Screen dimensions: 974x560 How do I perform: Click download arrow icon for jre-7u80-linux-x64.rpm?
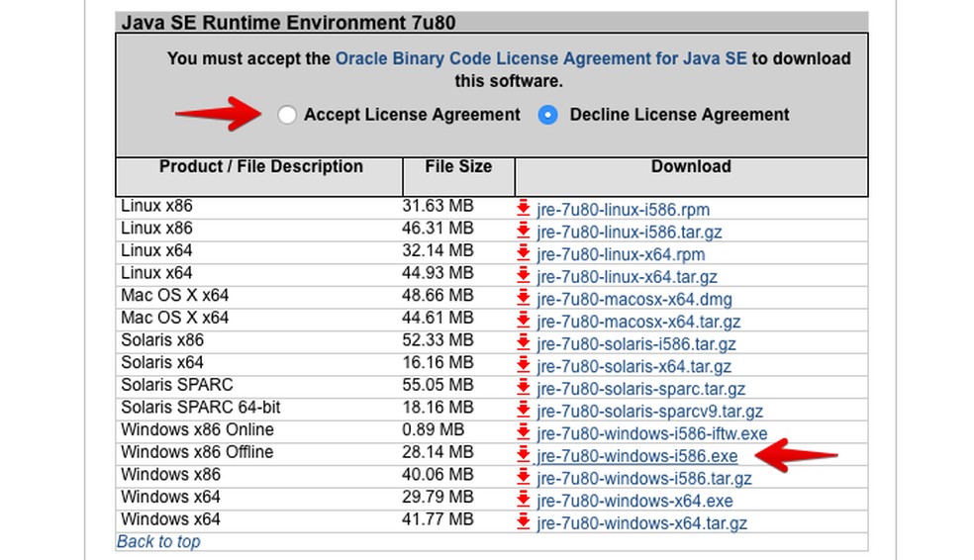tap(524, 254)
